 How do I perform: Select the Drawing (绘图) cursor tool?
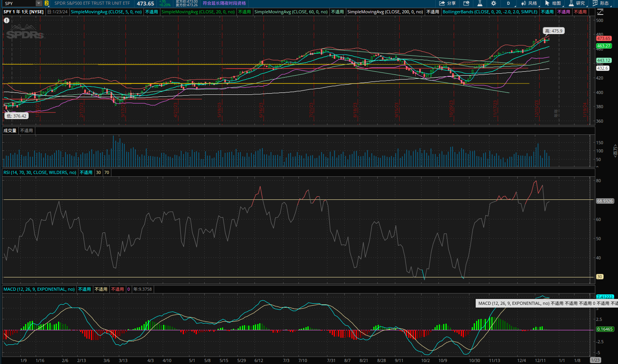pyautogui.click(x=547, y=3)
